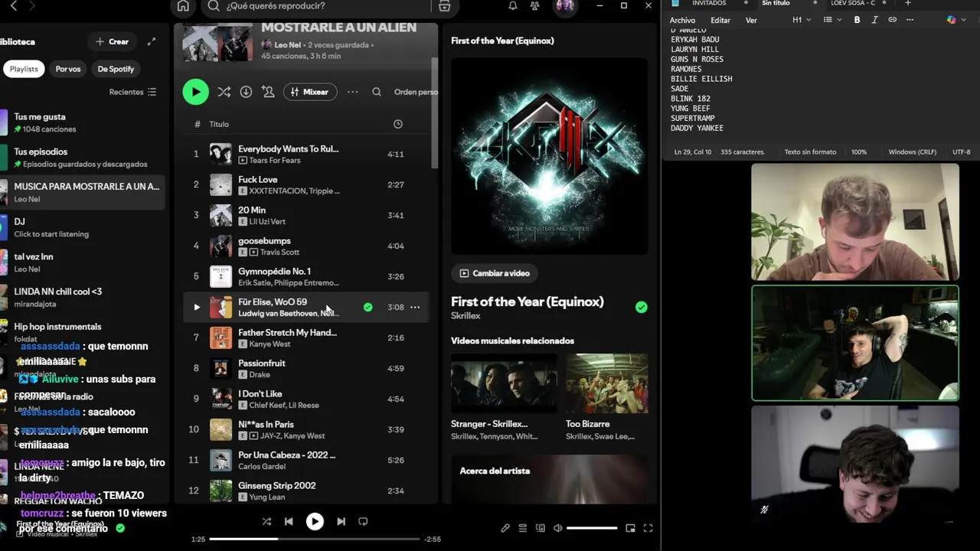Invite collaborators to the playlist
The image size is (980, 551).
268,92
